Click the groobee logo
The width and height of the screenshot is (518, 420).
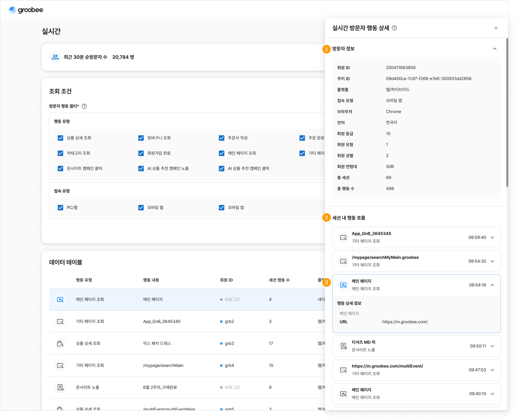(26, 10)
